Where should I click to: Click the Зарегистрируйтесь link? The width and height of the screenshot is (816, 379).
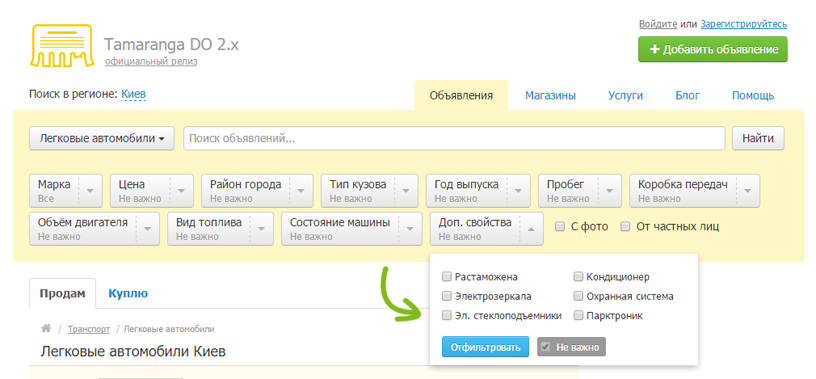744,24
